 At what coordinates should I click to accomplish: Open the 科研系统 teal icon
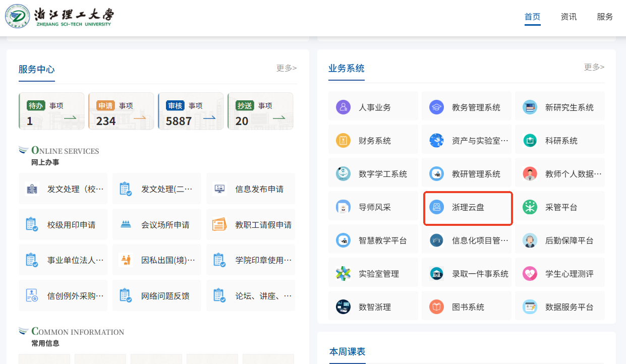(x=530, y=140)
